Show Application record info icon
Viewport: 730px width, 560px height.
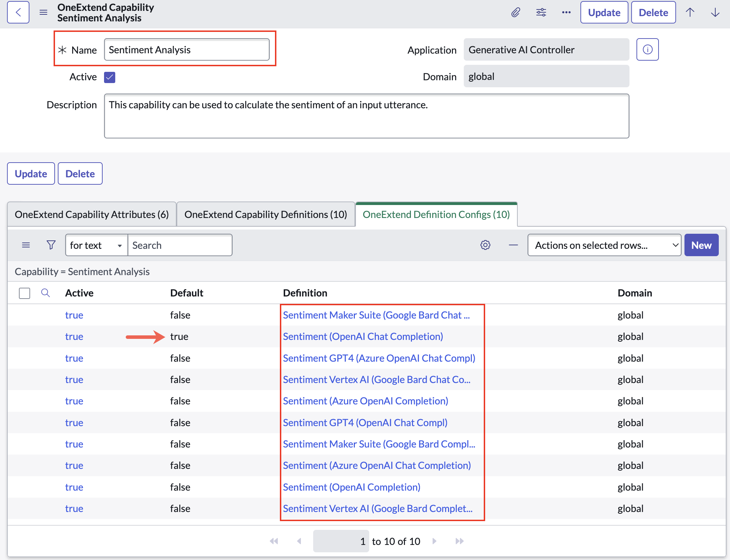648,49
